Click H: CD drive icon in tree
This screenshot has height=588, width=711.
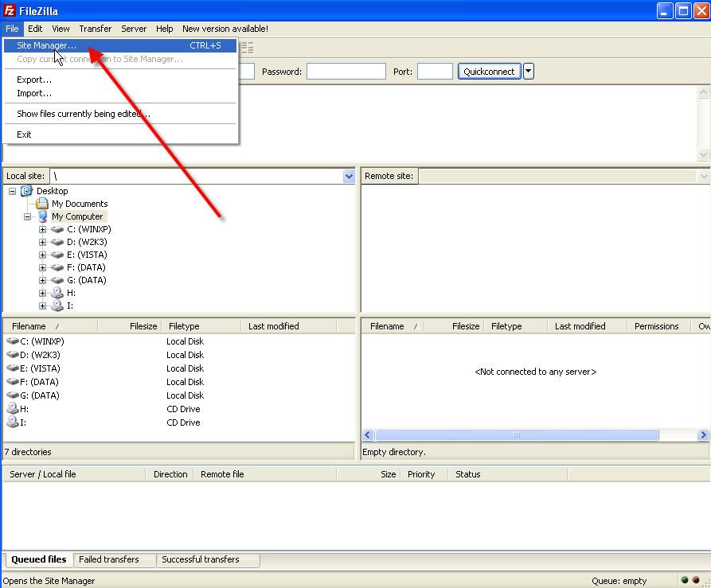(x=57, y=293)
